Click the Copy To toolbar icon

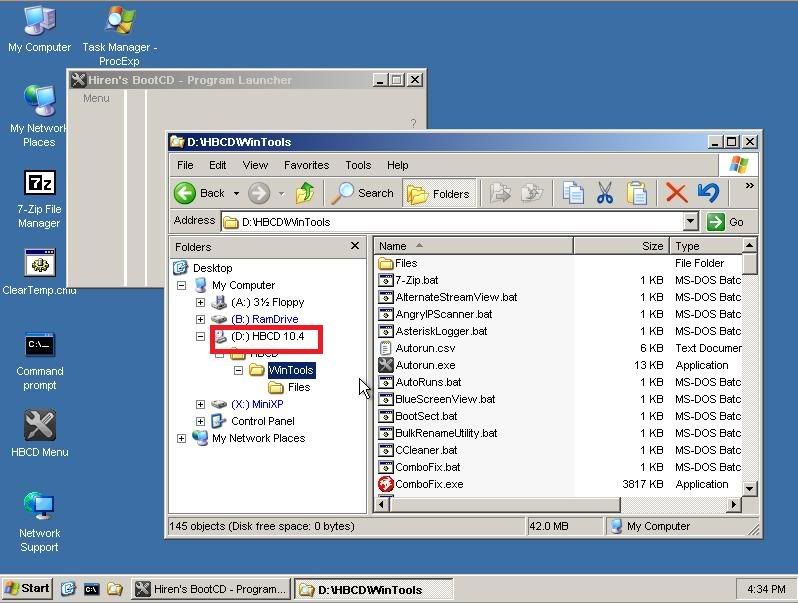[532, 193]
